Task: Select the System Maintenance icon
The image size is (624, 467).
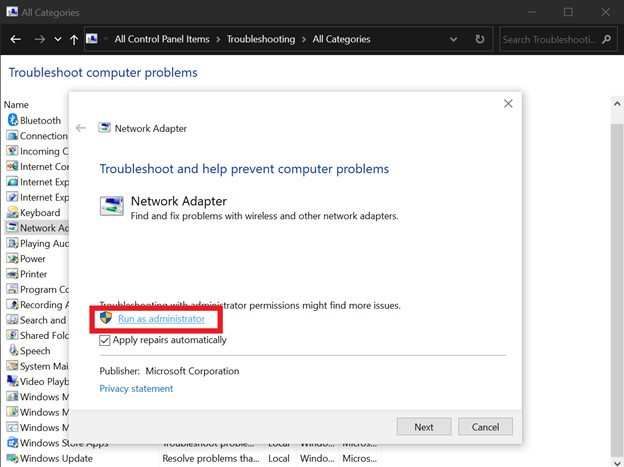Action: (13, 366)
